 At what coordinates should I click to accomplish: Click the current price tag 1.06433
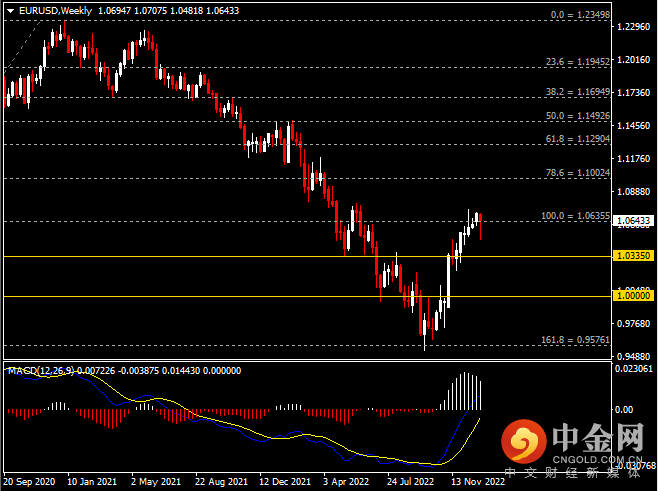click(x=632, y=221)
